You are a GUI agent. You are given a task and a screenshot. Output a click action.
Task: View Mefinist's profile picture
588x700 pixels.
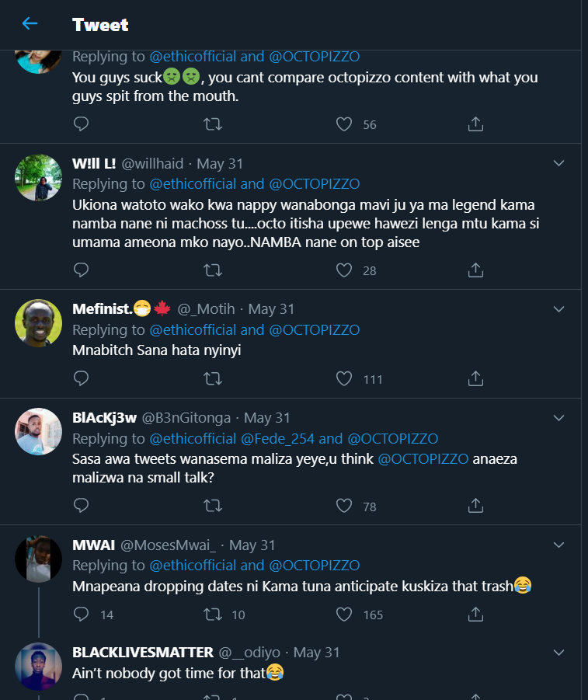click(x=39, y=323)
